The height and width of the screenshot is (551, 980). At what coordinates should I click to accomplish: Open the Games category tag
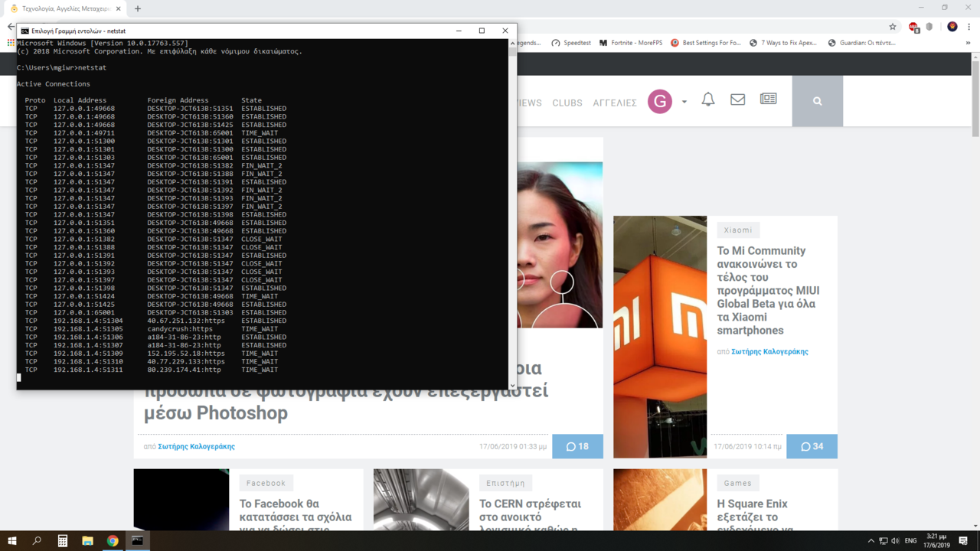coord(738,483)
